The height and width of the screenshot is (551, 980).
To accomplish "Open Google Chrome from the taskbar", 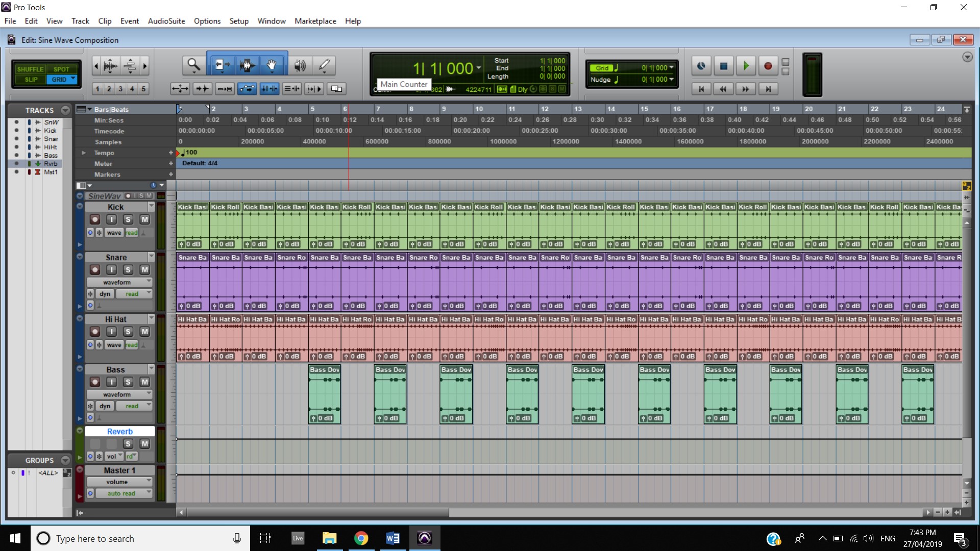I will tap(361, 538).
